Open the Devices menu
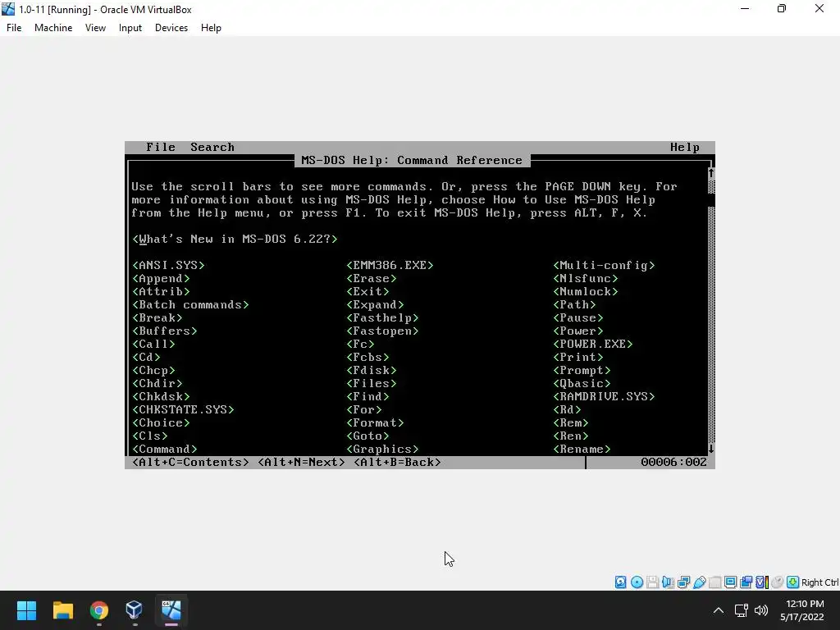 point(171,28)
